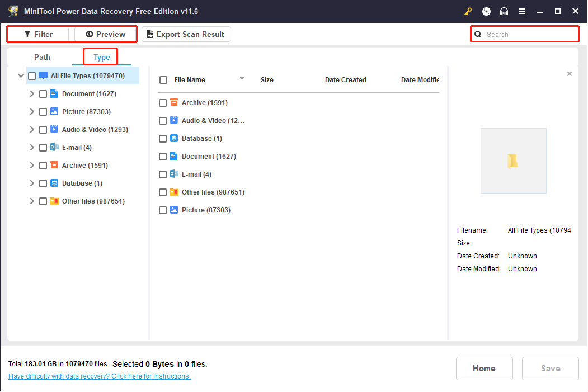Click the Picture icon in the tree
Screen dimensions: 588x392
tap(54, 112)
